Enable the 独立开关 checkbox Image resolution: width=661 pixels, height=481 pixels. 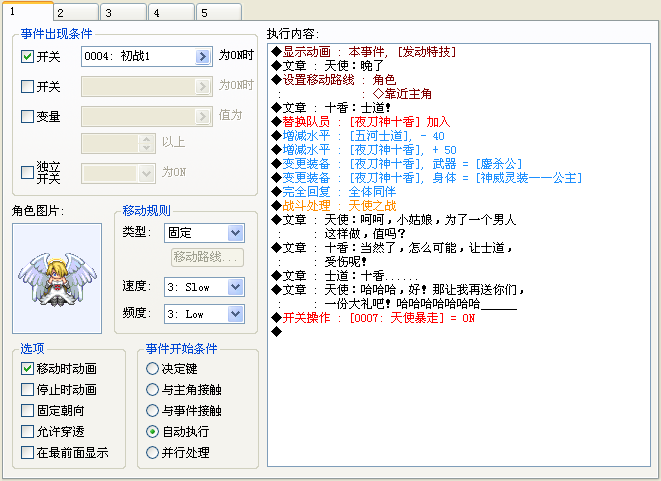tap(27, 172)
